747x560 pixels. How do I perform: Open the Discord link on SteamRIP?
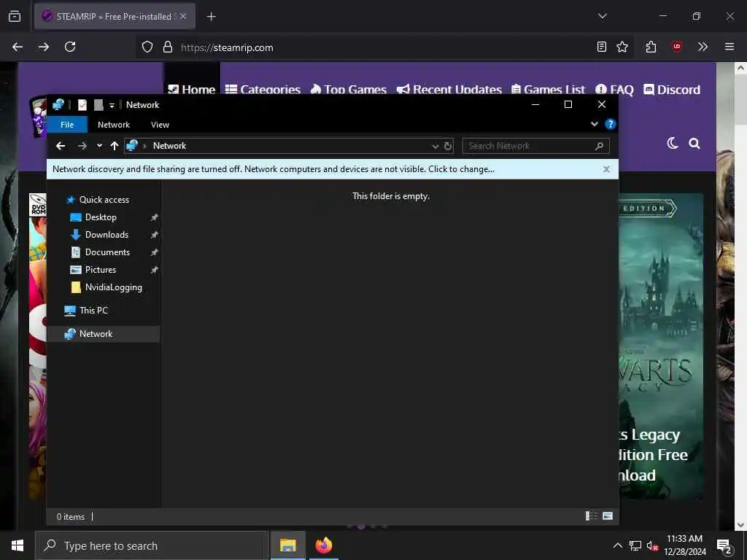(x=672, y=90)
